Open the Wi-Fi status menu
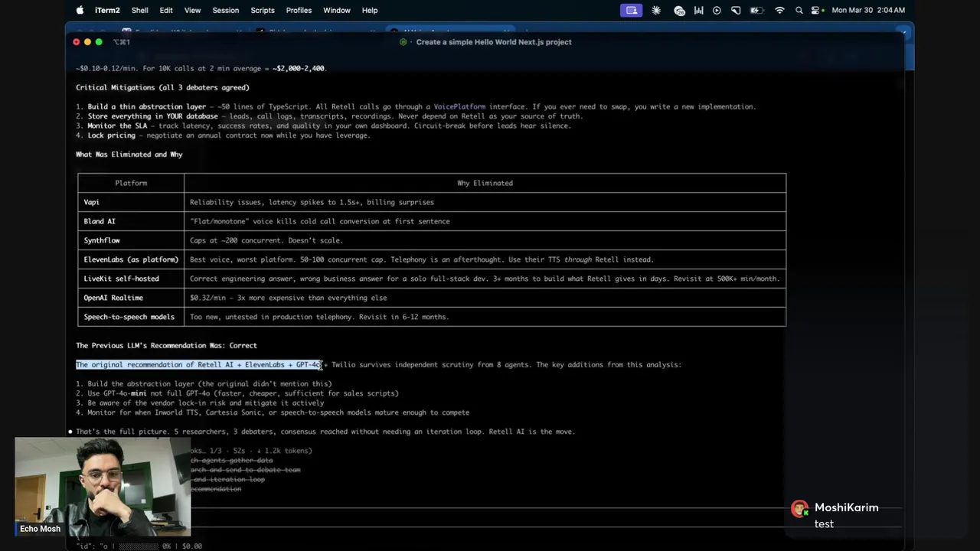 coord(779,10)
